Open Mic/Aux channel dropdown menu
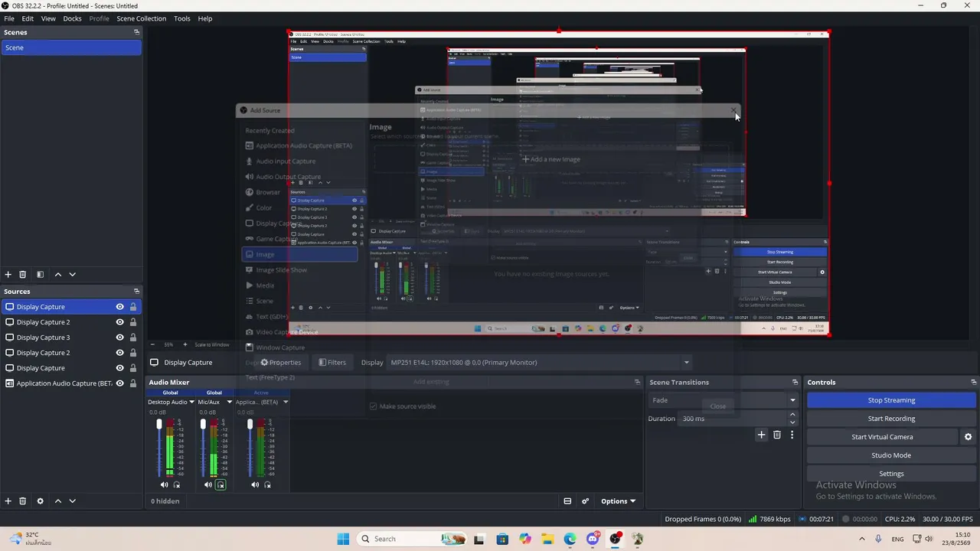This screenshot has height=551, width=980. pos(229,402)
